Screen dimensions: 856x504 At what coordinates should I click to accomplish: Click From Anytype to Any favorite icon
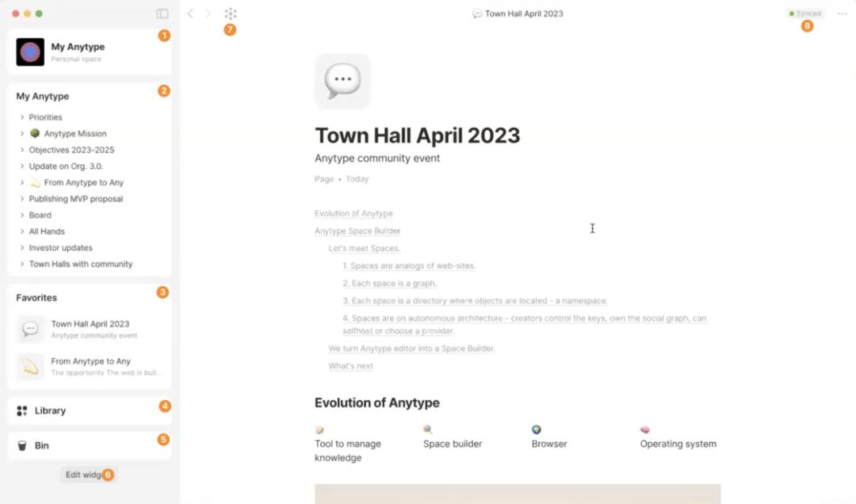(30, 366)
